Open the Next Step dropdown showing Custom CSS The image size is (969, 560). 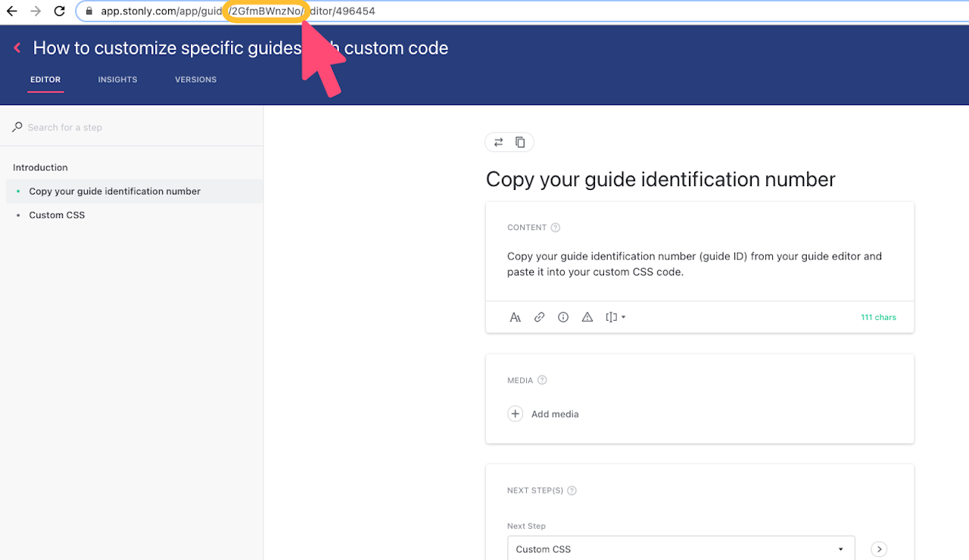(680, 548)
